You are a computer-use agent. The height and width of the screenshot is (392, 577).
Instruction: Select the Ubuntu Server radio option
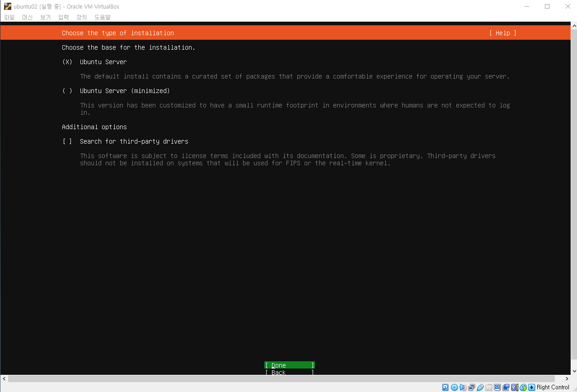(67, 62)
